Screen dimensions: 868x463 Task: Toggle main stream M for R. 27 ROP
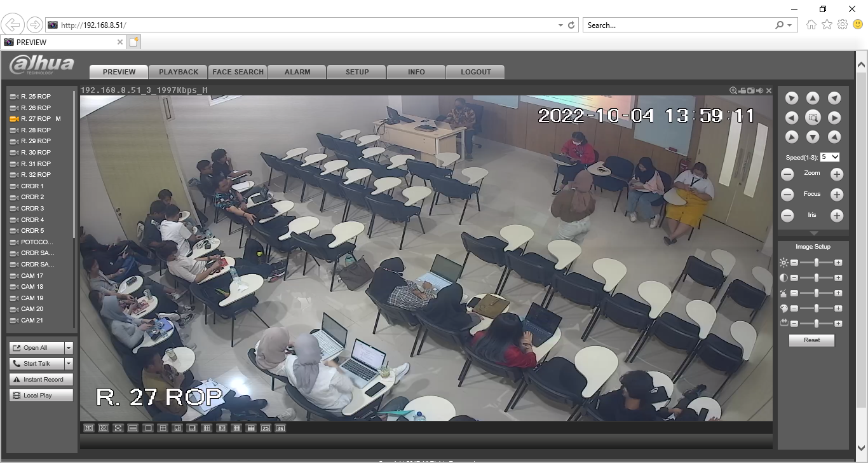click(58, 119)
